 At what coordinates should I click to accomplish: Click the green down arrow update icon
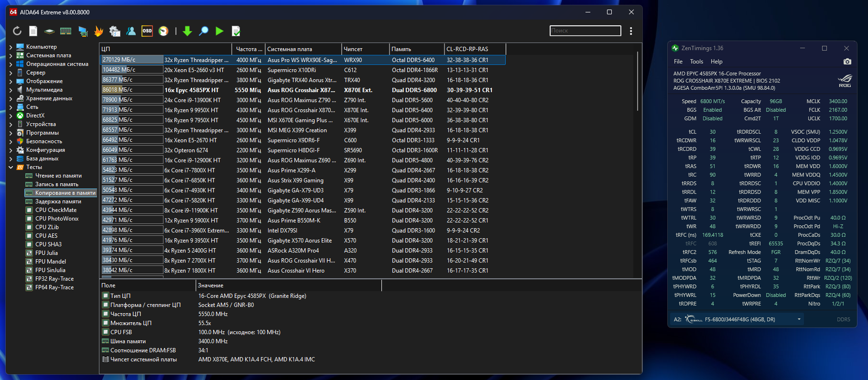(x=187, y=31)
